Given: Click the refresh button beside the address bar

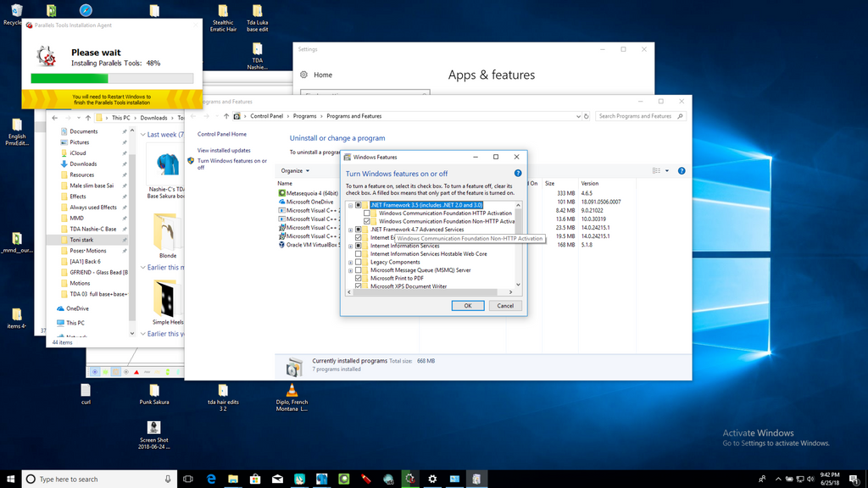Looking at the screenshot, I should 587,116.
